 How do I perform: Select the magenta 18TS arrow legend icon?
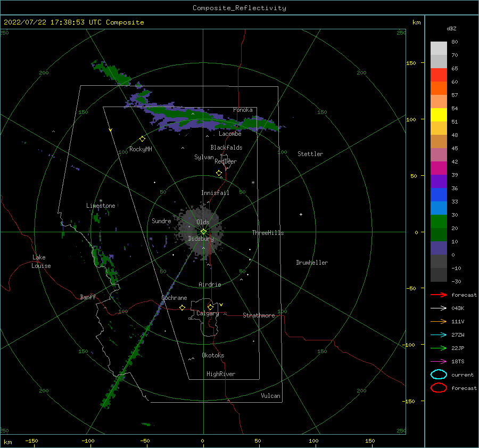click(439, 362)
